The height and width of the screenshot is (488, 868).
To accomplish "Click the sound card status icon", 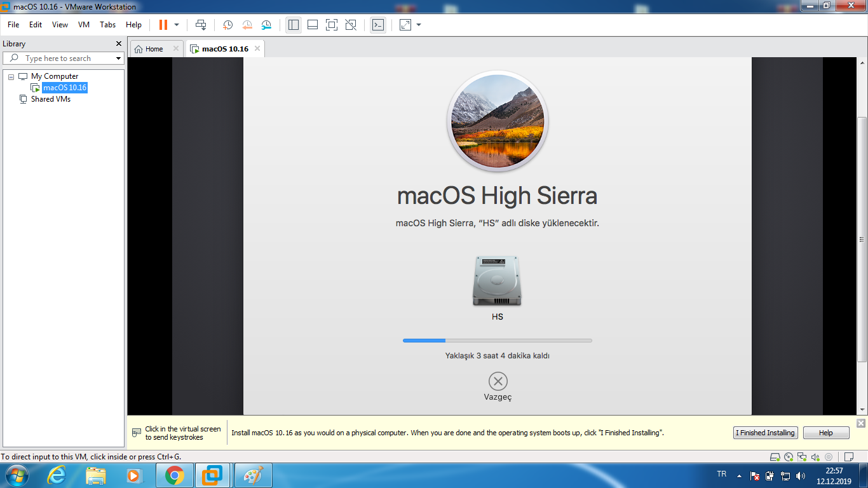I will pyautogui.click(x=815, y=457).
